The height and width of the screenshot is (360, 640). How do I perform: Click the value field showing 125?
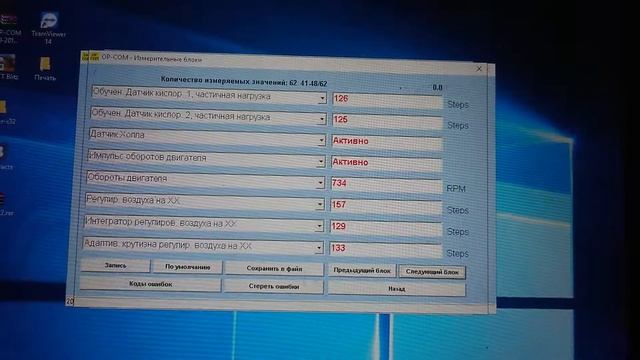[x=387, y=121]
